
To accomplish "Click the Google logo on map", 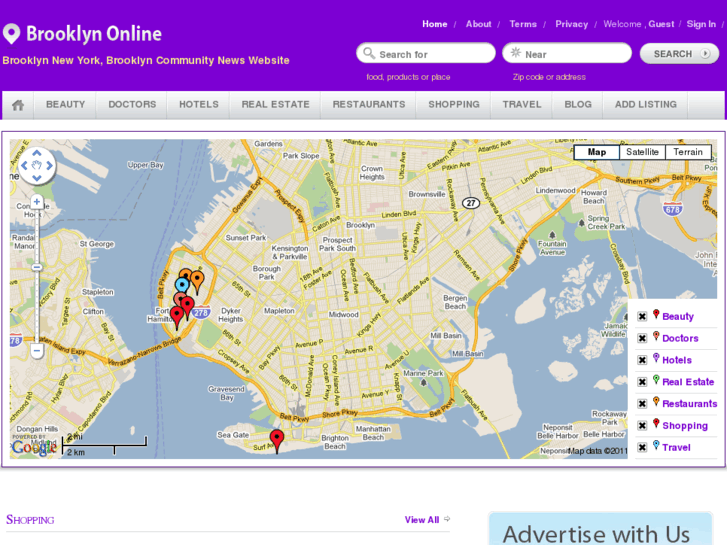I will coord(34,447).
